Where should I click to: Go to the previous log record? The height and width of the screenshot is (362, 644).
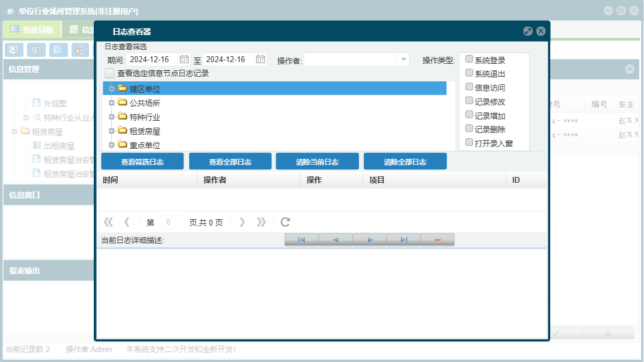[336, 240]
